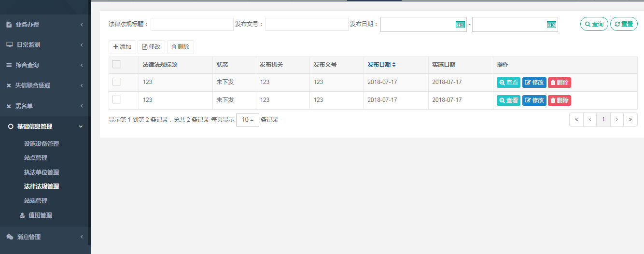Expand the 失信联合惩戒 menu chevron
Screen dimensions: 644x254
point(82,86)
